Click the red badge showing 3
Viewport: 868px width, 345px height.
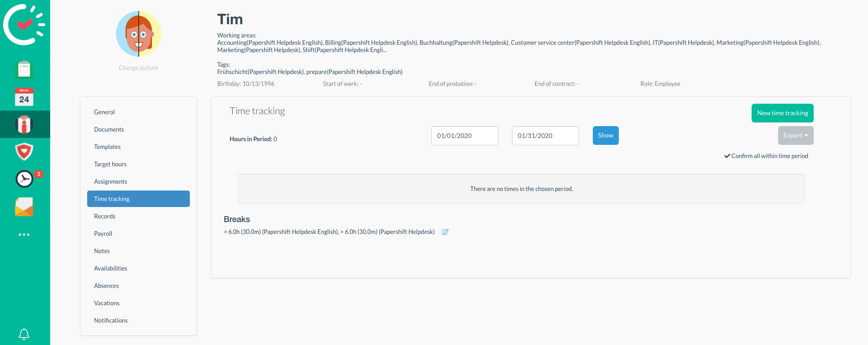pos(39,174)
